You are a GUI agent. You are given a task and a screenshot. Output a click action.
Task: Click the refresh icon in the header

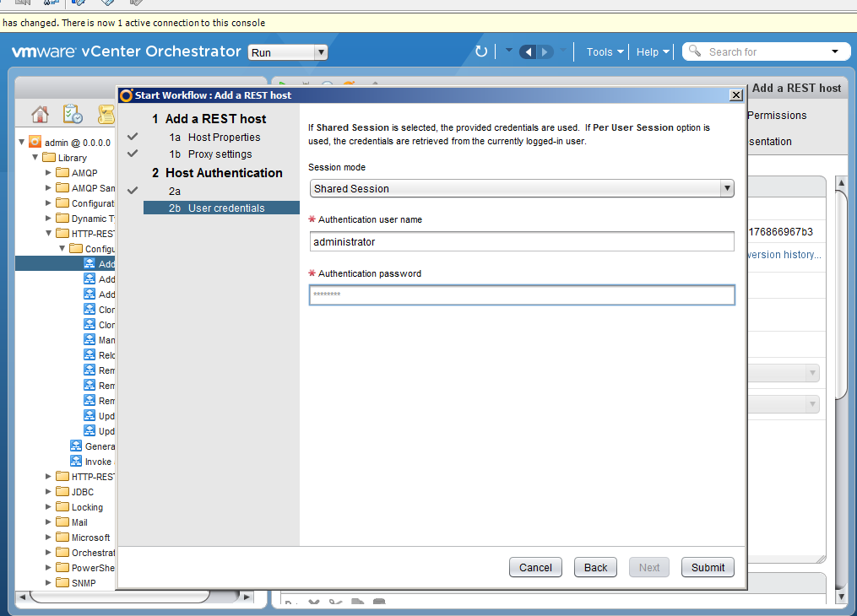pyautogui.click(x=481, y=51)
